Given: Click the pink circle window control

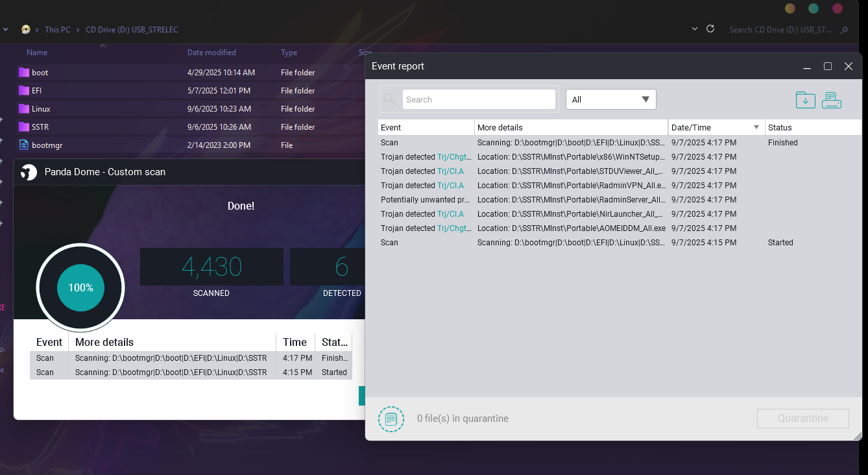Looking at the screenshot, I should [x=838, y=8].
